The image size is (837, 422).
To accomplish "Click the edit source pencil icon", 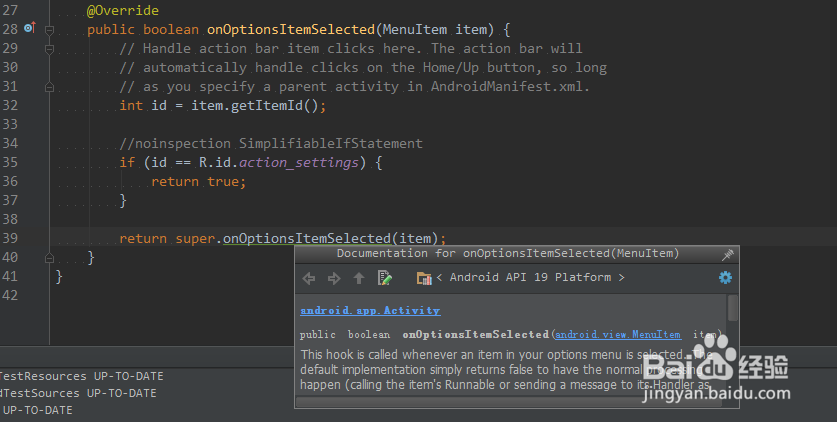I will pyautogui.click(x=384, y=278).
